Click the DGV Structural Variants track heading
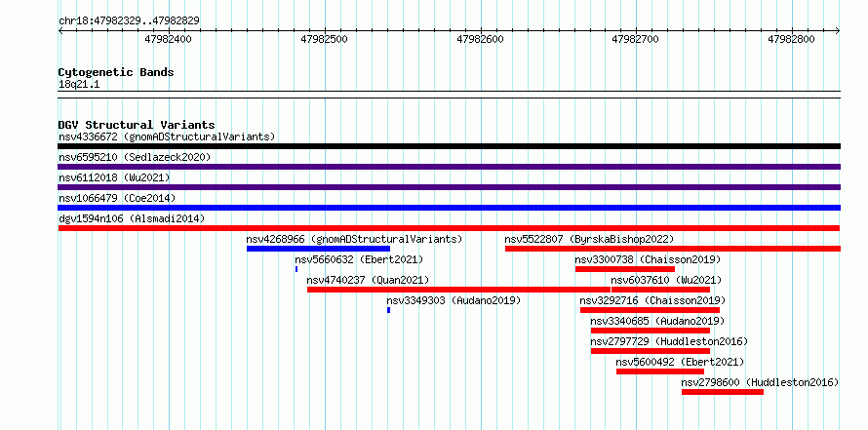868x430 pixels. pyautogui.click(x=137, y=125)
